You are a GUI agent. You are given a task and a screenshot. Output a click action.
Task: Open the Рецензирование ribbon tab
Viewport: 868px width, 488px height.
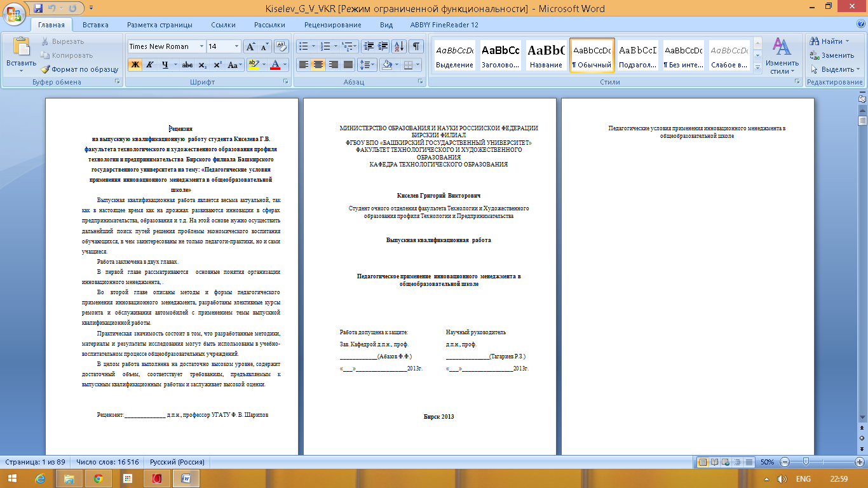click(332, 25)
